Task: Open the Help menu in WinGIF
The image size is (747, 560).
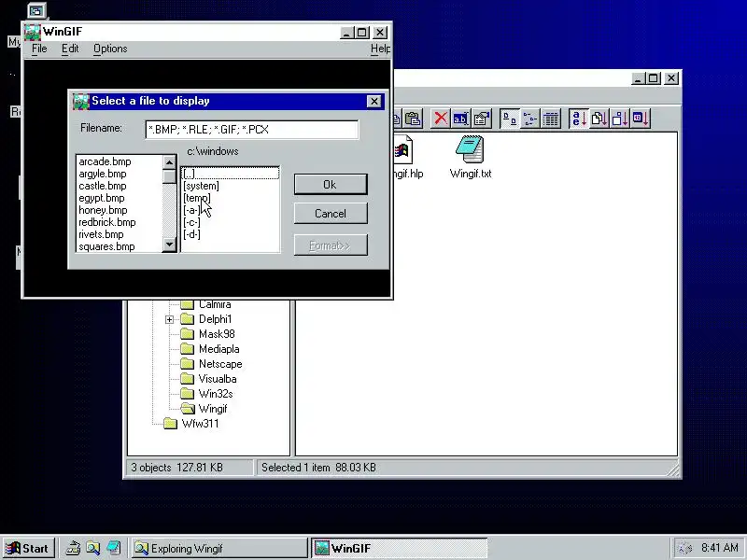Action: [x=380, y=49]
